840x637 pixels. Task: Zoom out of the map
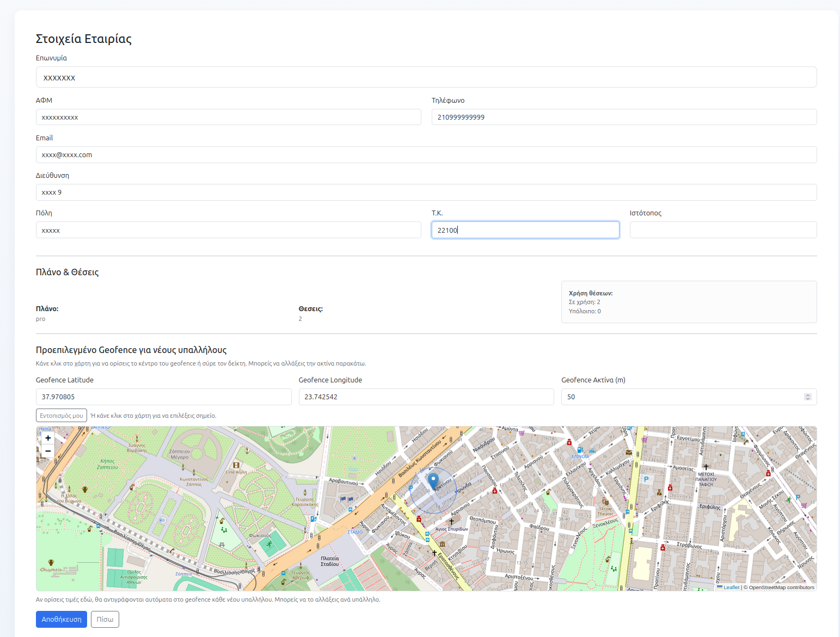(48, 451)
